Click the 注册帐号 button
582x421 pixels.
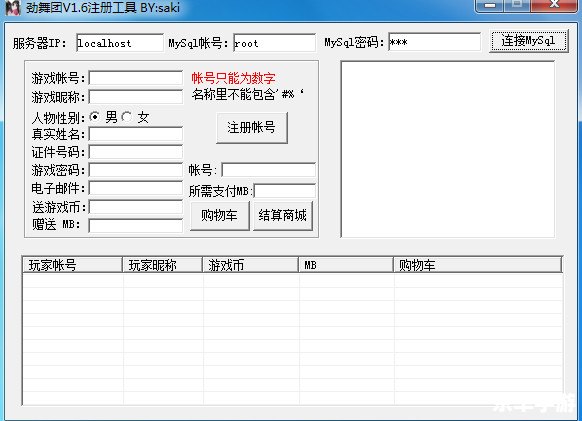(x=252, y=128)
